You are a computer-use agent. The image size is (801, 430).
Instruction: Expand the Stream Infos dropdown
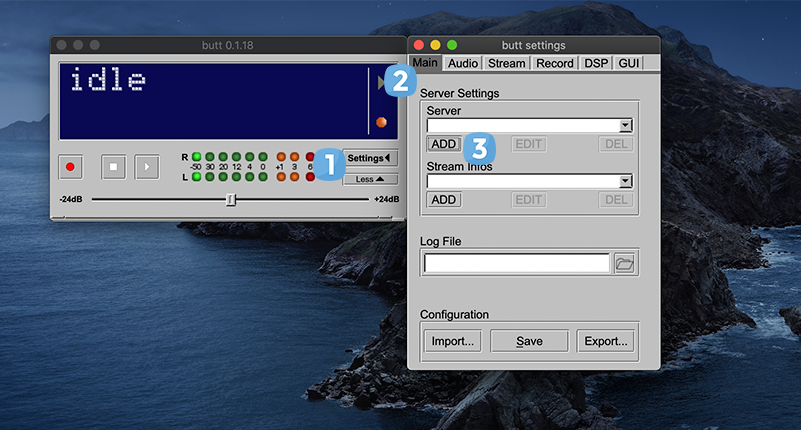click(x=625, y=181)
